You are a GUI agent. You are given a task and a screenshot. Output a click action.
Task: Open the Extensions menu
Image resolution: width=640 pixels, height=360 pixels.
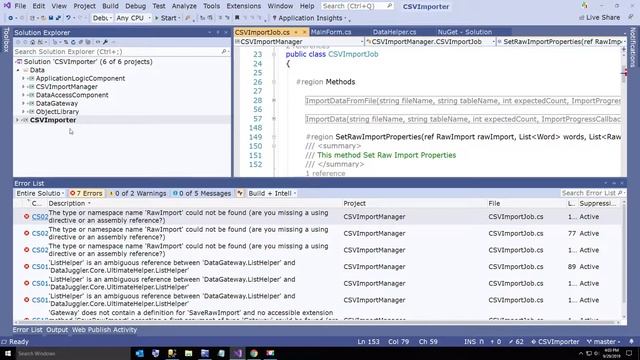click(243, 6)
